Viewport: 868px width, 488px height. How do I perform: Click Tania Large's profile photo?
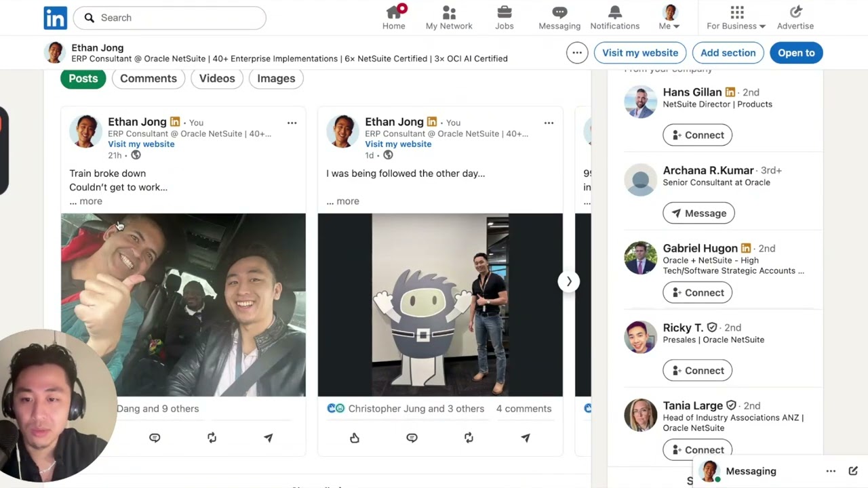pyautogui.click(x=641, y=415)
